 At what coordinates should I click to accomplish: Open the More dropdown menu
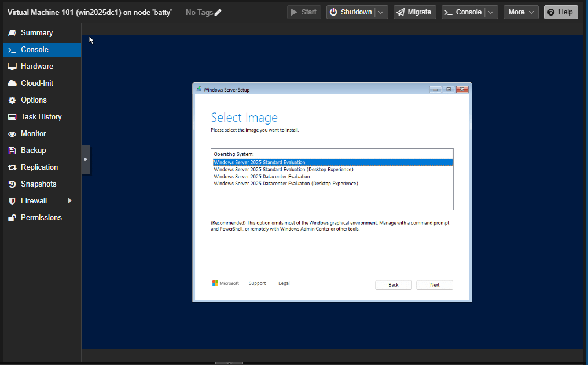pos(521,12)
